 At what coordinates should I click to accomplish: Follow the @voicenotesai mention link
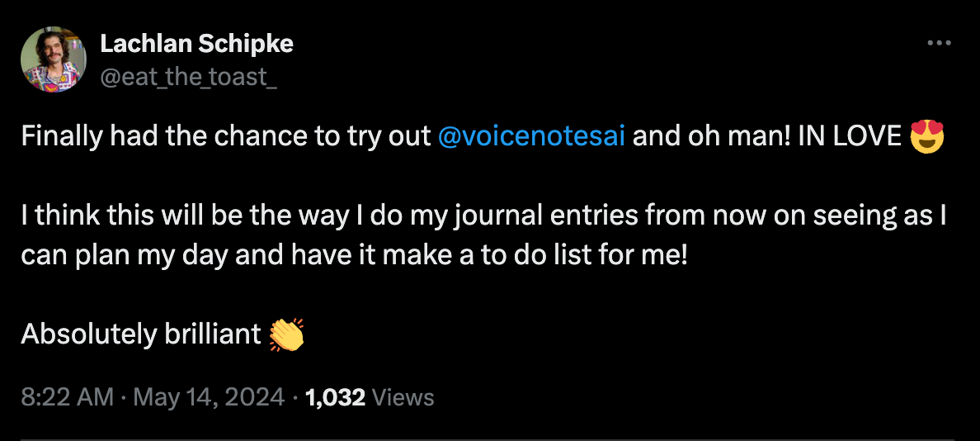(531, 135)
